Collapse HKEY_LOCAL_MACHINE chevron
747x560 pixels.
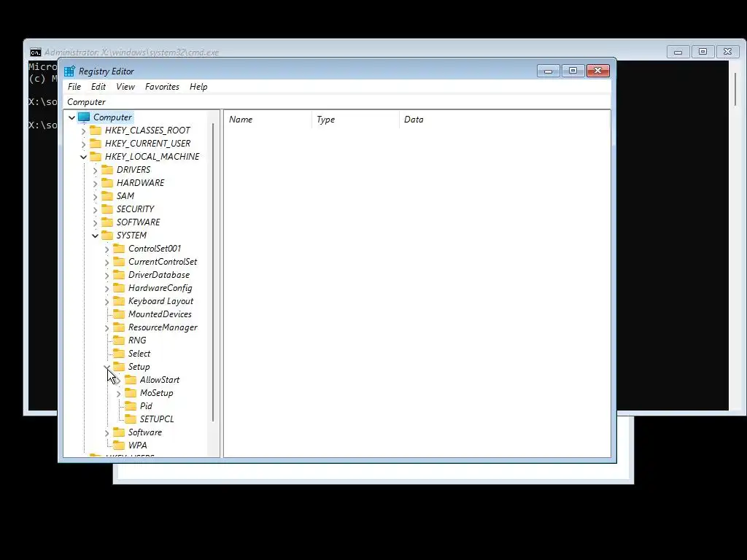(x=83, y=157)
